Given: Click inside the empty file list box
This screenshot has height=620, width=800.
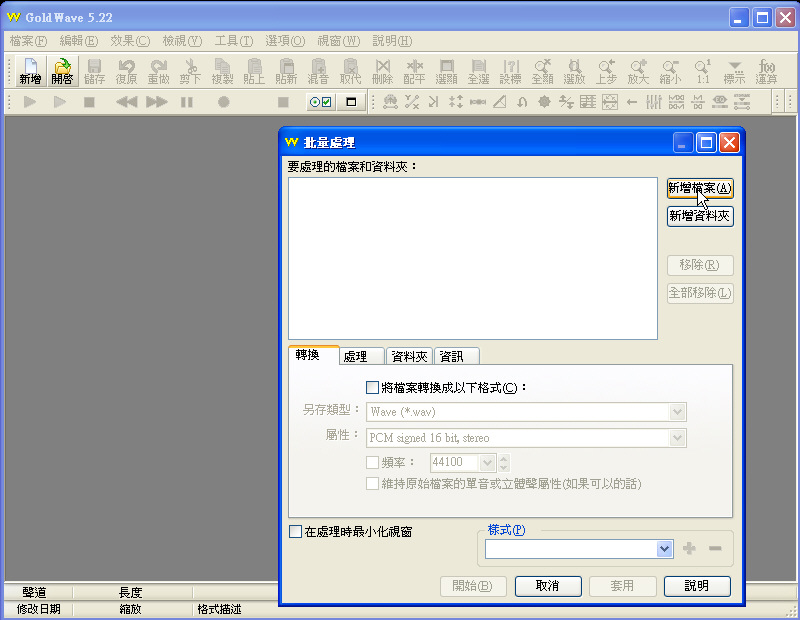Looking at the screenshot, I should [472, 258].
